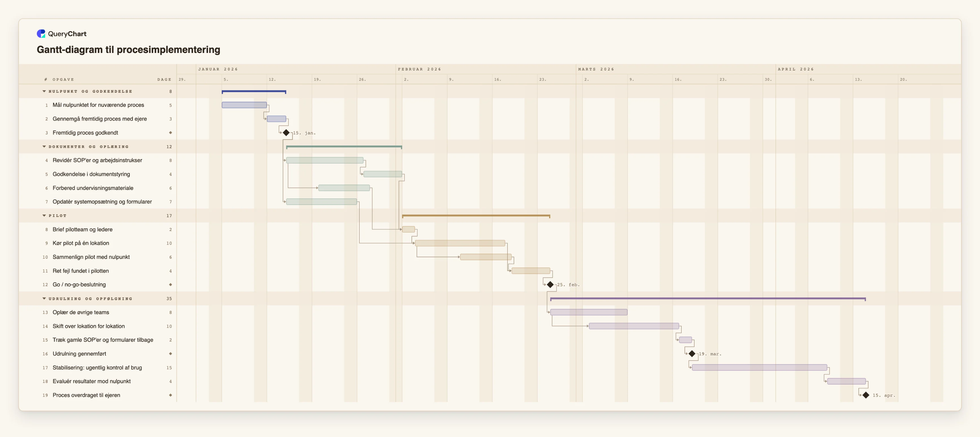This screenshot has height=437, width=980.
Task: Collapse the Nulpunkt og godkendelse group
Action: [44, 92]
